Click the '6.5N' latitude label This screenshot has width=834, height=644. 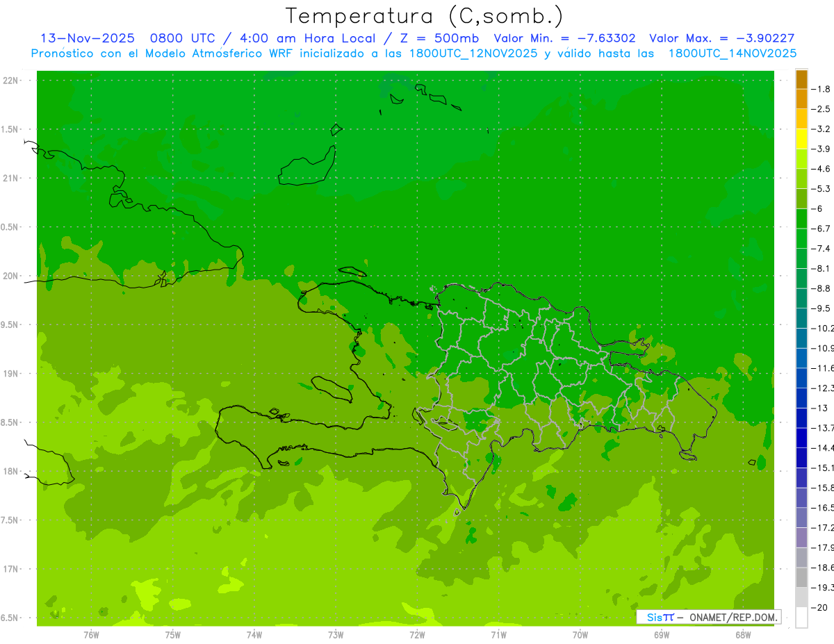10,618
